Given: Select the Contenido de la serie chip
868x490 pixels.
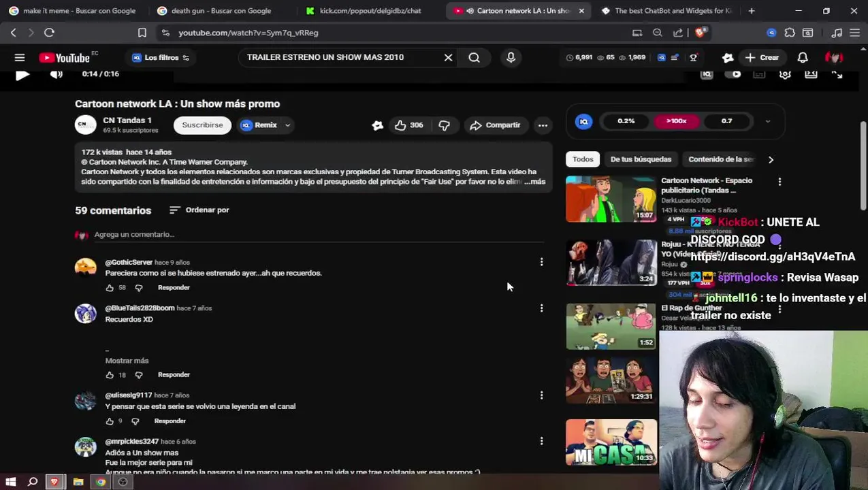Looking at the screenshot, I should click(x=720, y=159).
